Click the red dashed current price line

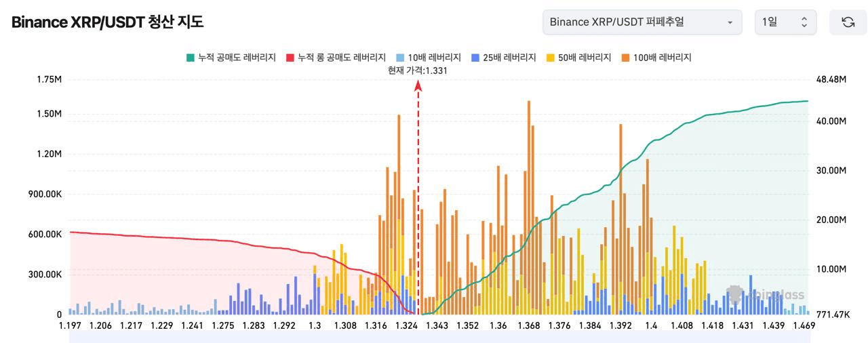tap(418, 203)
